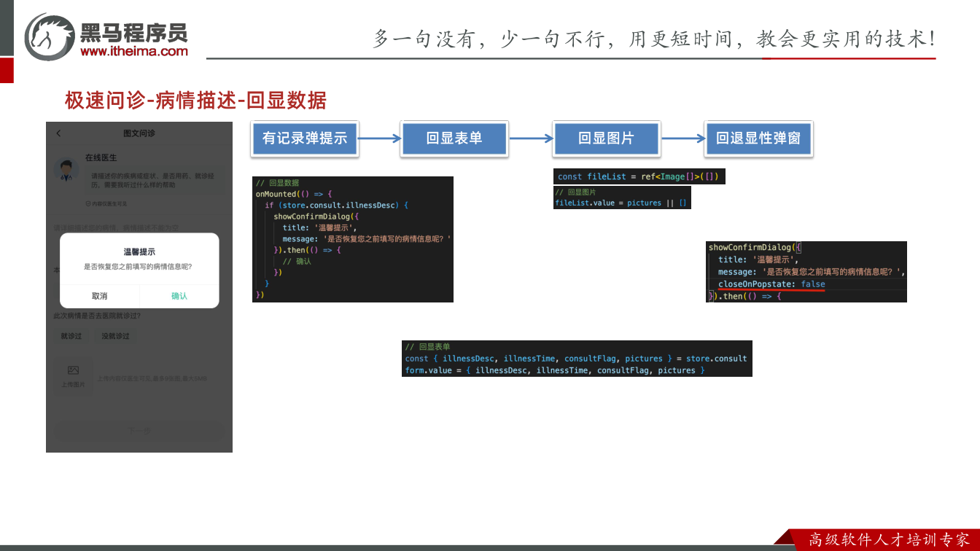980x551 pixels.
Task: Click the 有记录弹提示 step box
Action: [x=305, y=138]
